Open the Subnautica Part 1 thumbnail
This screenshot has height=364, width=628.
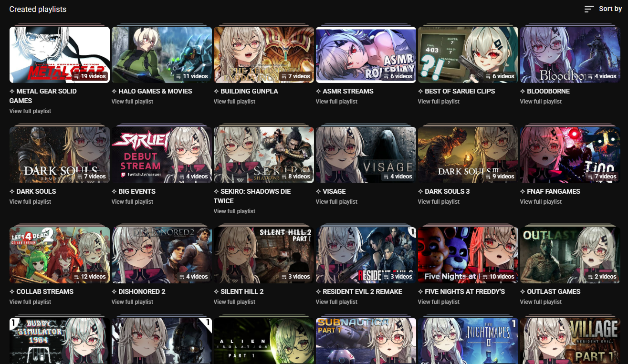pos(366,341)
